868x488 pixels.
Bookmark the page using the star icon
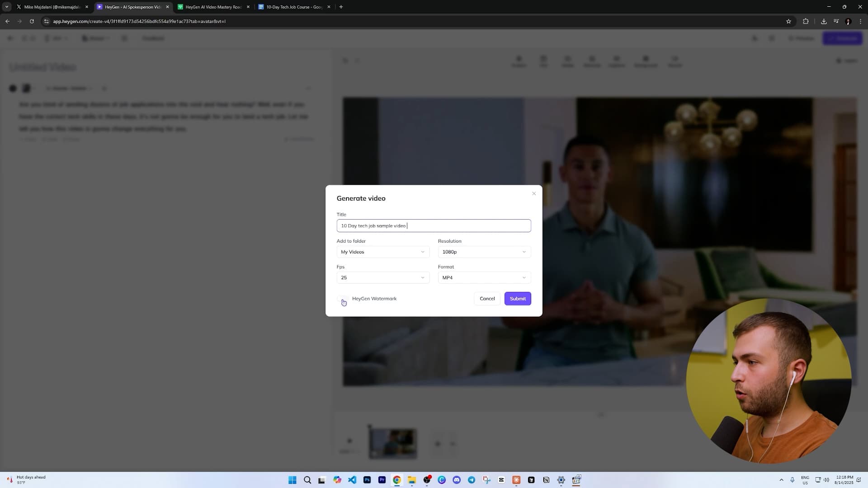[x=788, y=21]
